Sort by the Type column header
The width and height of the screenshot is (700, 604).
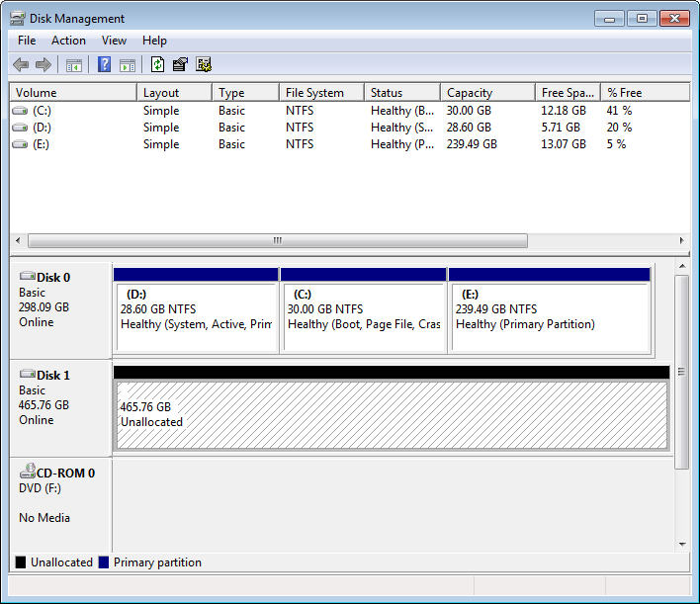click(x=245, y=92)
